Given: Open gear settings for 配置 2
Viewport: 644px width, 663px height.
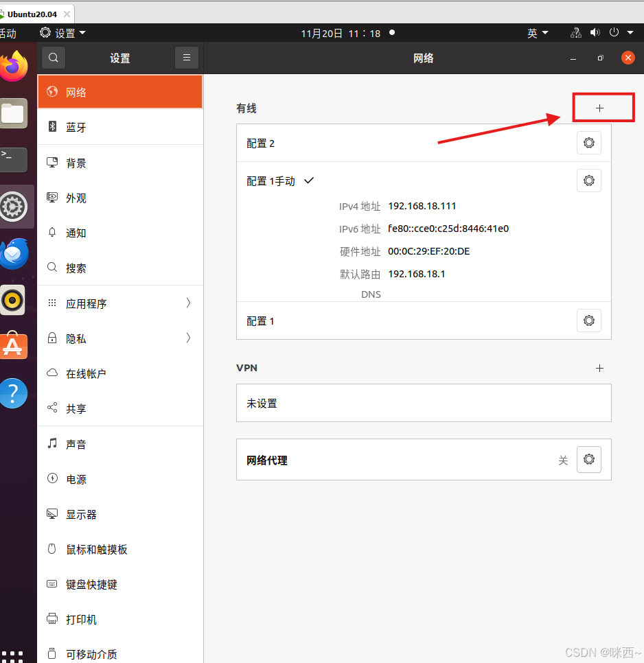Looking at the screenshot, I should click(x=589, y=143).
